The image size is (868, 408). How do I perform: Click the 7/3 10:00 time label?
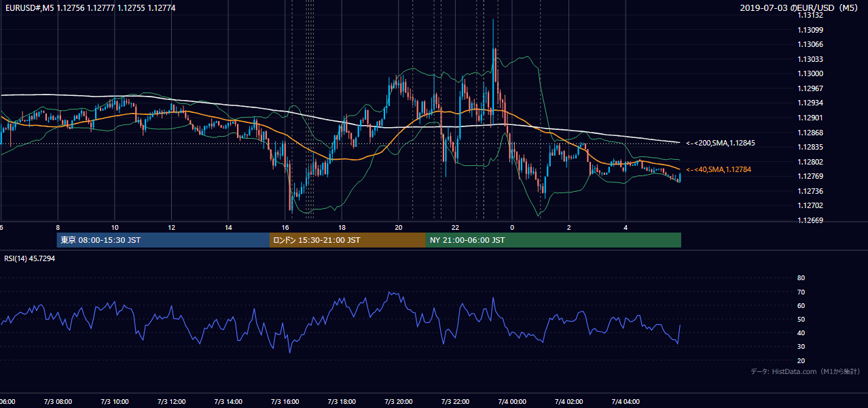115,402
